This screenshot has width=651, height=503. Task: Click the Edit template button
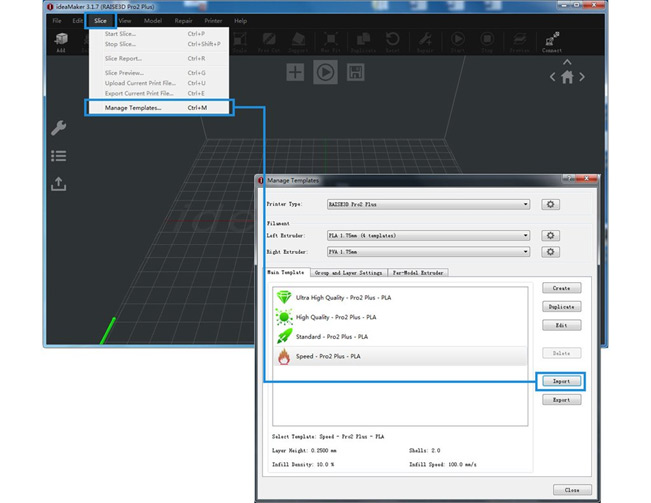561,325
